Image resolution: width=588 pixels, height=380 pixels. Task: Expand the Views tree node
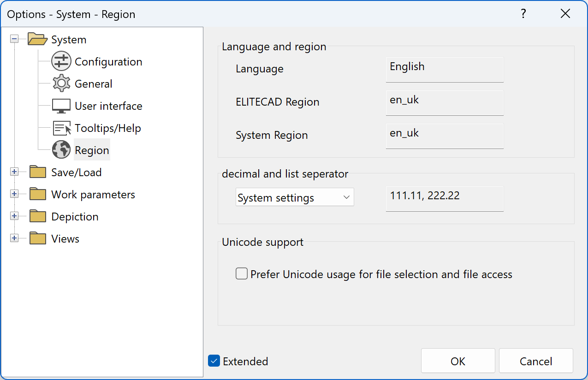[14, 238]
